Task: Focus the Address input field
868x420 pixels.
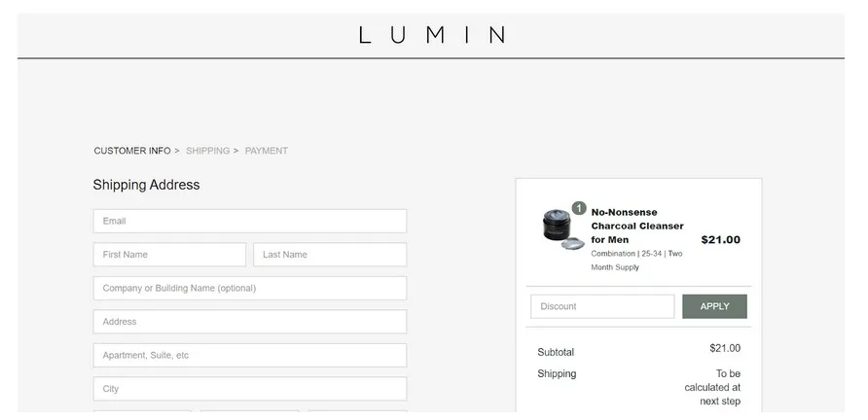Action: coord(249,322)
